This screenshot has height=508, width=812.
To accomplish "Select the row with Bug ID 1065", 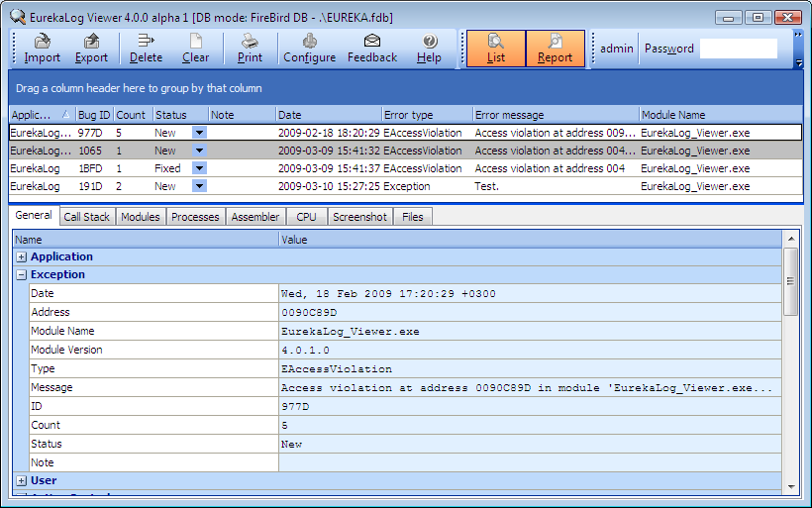I will pos(406,151).
